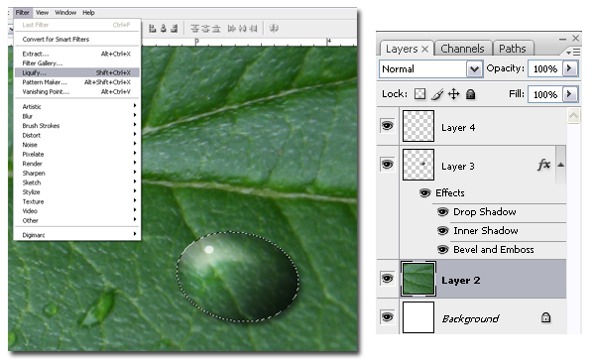
Task: Open the Help menu
Action: click(88, 13)
